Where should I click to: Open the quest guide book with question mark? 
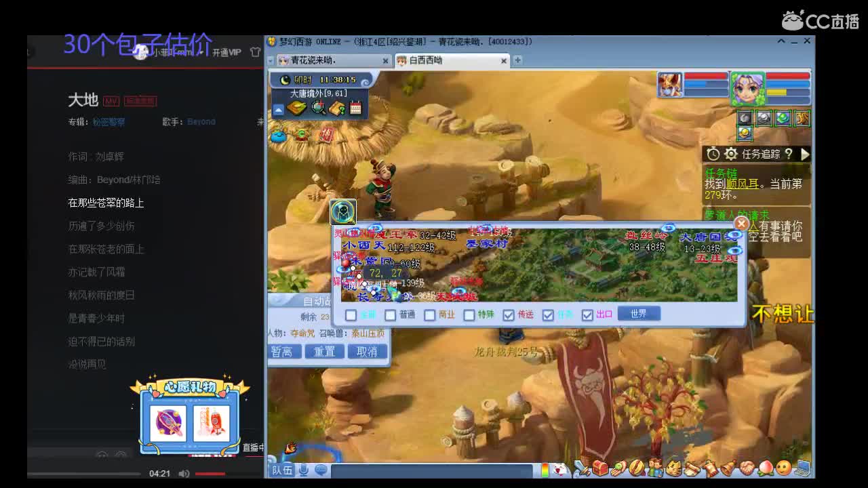pyautogui.click(x=337, y=108)
